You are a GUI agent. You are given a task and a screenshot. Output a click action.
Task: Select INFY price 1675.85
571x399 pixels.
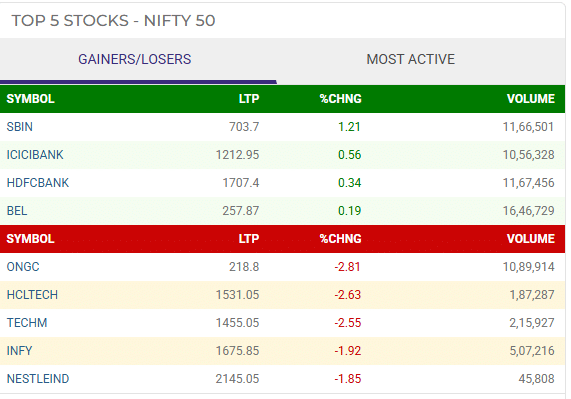point(237,351)
